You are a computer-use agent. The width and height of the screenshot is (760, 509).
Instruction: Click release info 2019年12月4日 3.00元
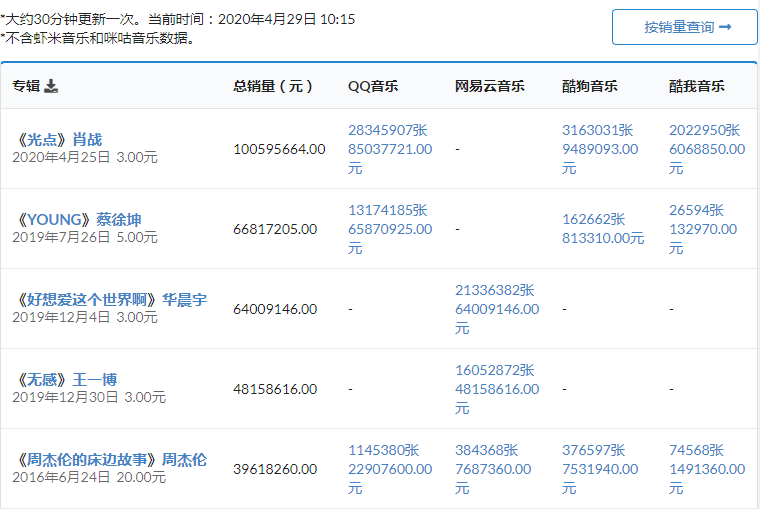85,317
